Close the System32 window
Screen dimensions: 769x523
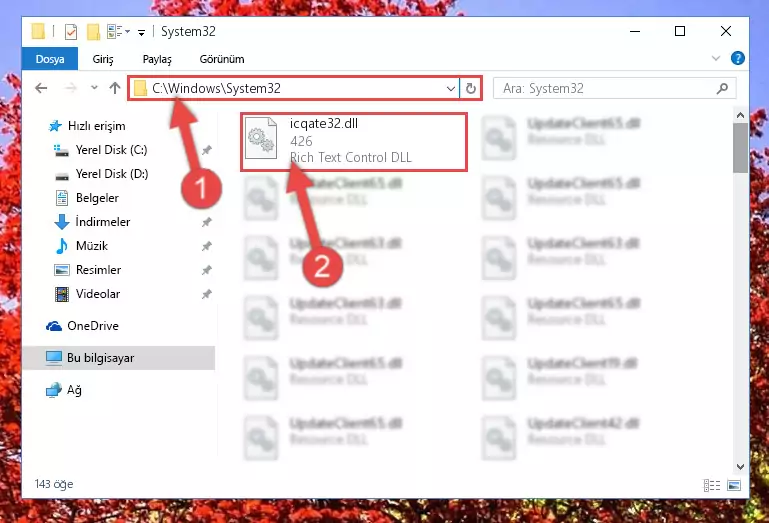point(726,31)
